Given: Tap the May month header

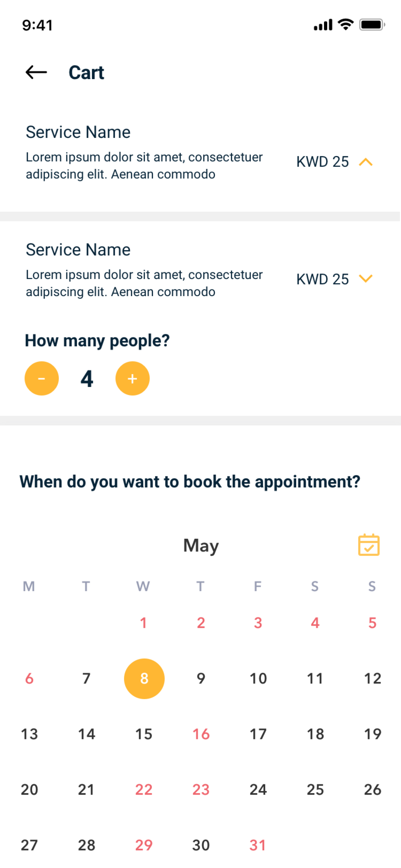Looking at the screenshot, I should (201, 546).
